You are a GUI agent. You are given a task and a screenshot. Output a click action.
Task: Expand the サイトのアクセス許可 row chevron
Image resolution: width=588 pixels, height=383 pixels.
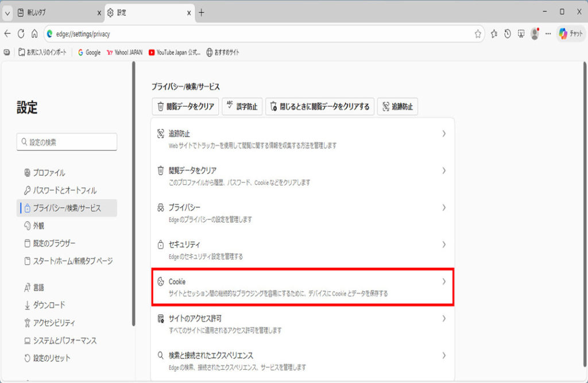[443, 318]
